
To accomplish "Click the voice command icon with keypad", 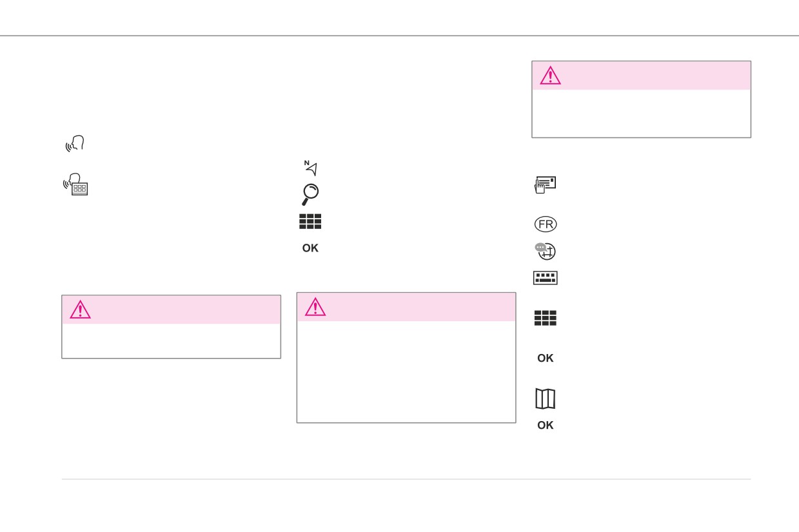I will (75, 184).
